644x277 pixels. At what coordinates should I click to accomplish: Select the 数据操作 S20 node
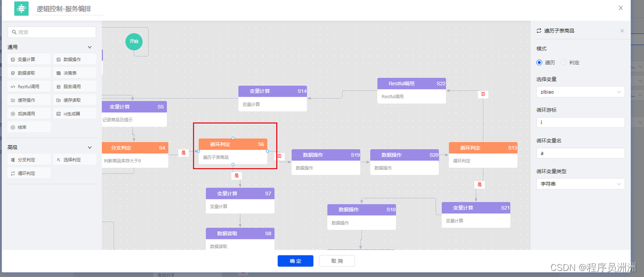tap(405, 162)
